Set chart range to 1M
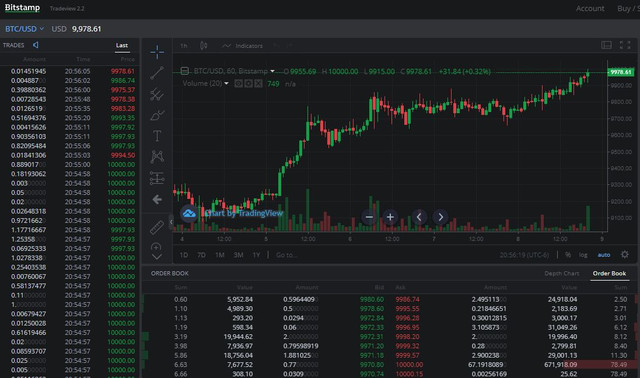 [220, 255]
